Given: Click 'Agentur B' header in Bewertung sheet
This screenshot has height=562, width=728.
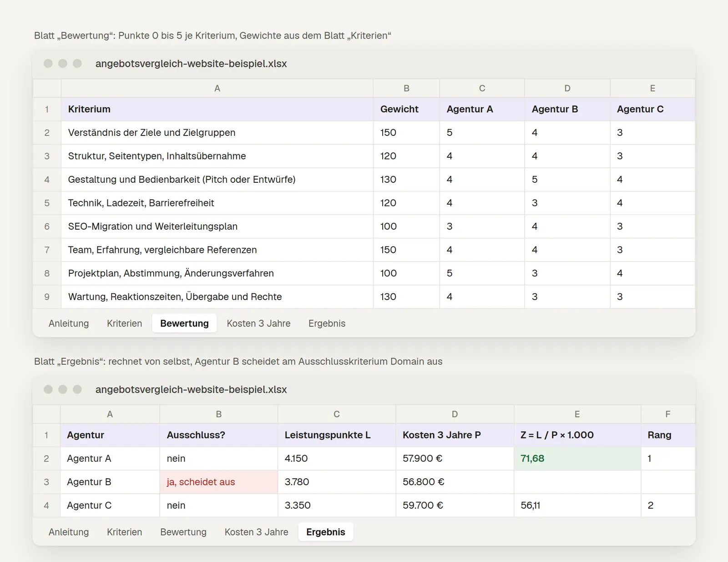Looking at the screenshot, I should click(567, 109).
